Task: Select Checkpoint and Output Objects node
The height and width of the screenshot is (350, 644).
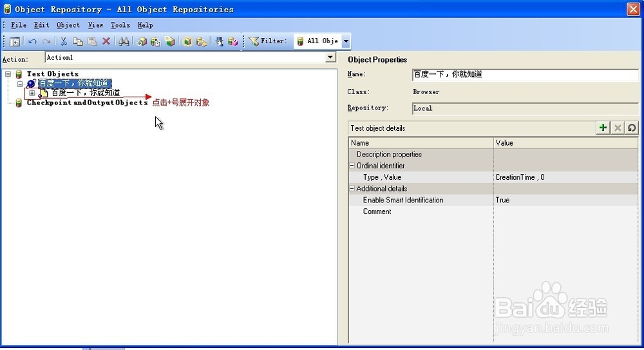Action: coord(87,102)
